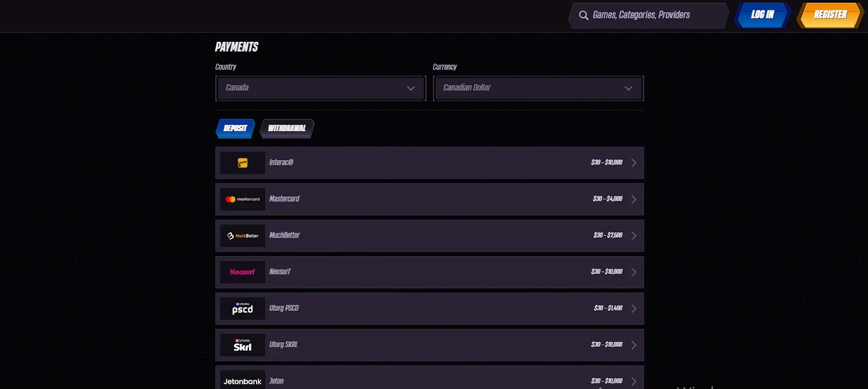Viewport: 868px width, 389px height.
Task: Click the Mastercard logo icon
Action: tap(242, 199)
